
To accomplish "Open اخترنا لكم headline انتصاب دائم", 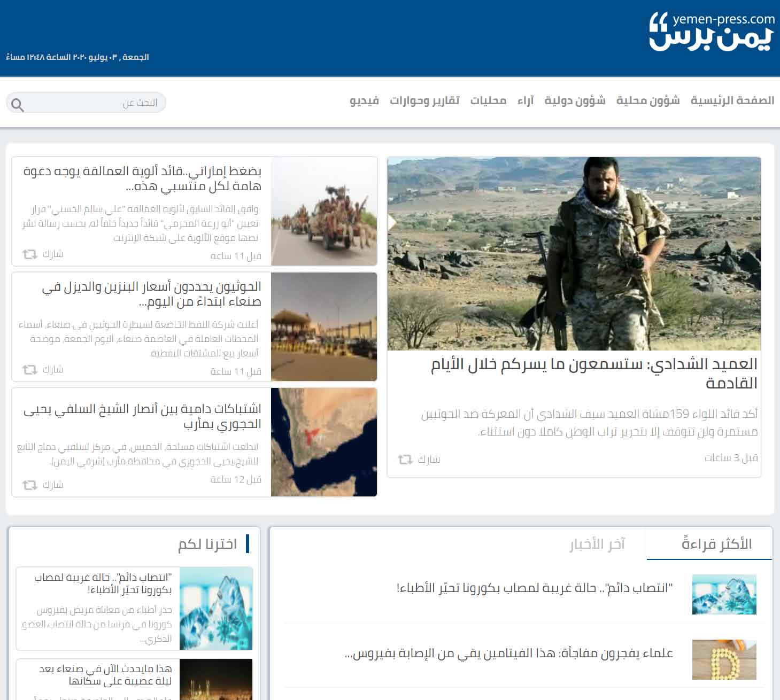I will pyautogui.click(x=103, y=584).
